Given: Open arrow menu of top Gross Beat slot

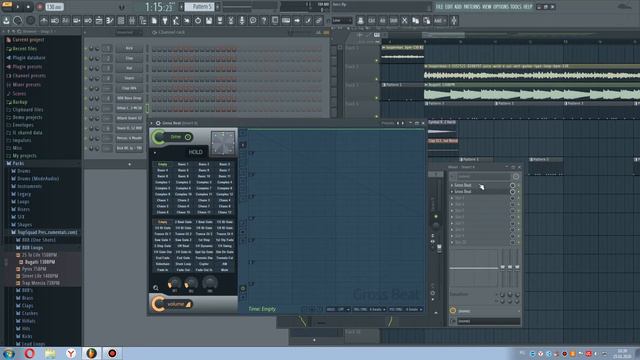Looking at the screenshot, I should pos(452,185).
